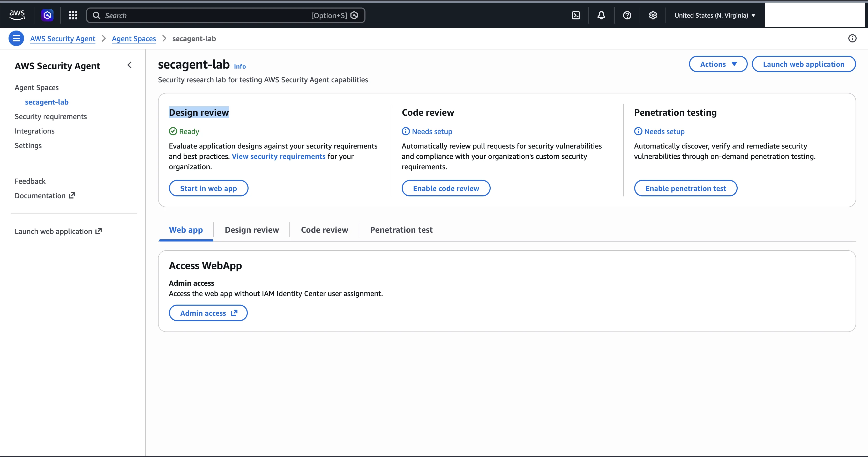Open the notifications bell
This screenshot has width=868, height=457.
click(601, 16)
